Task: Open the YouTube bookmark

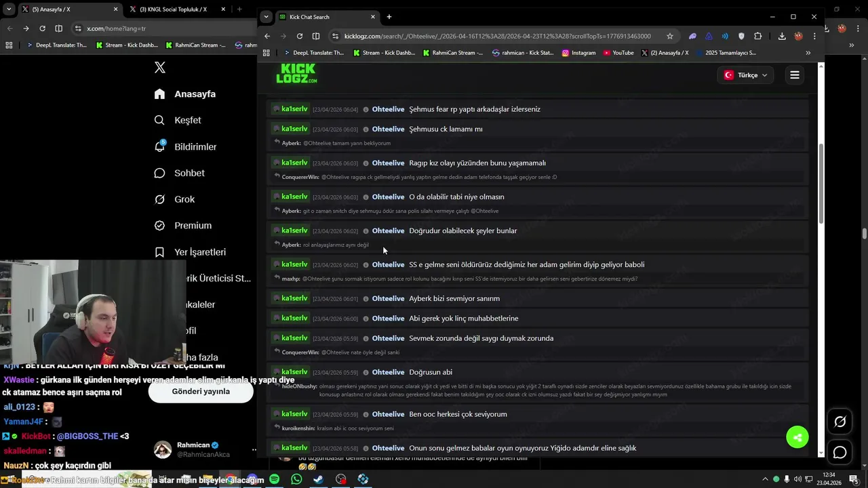Action: [618, 53]
